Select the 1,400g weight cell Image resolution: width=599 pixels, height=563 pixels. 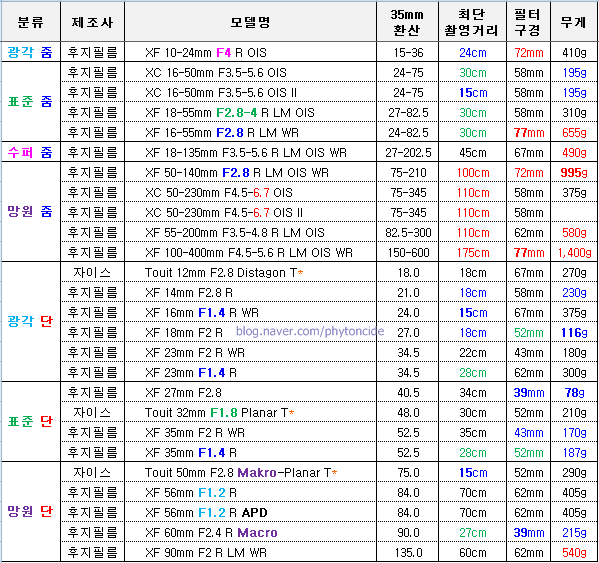[574, 252]
